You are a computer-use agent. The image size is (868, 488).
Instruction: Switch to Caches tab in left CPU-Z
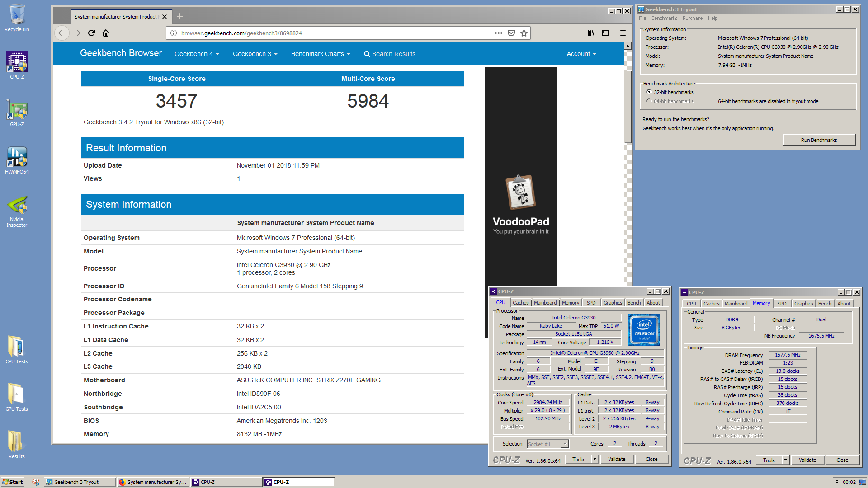[520, 303]
